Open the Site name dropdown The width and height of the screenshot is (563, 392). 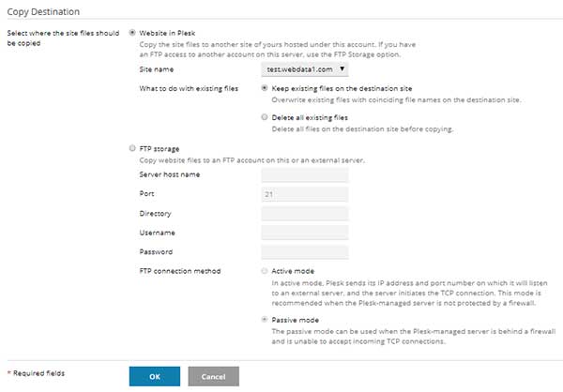pyautogui.click(x=305, y=69)
